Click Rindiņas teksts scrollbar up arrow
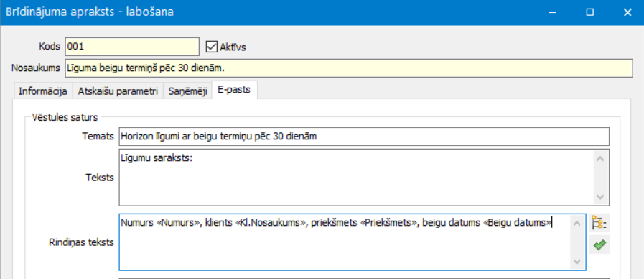This screenshot has width=644, height=279. click(x=577, y=224)
